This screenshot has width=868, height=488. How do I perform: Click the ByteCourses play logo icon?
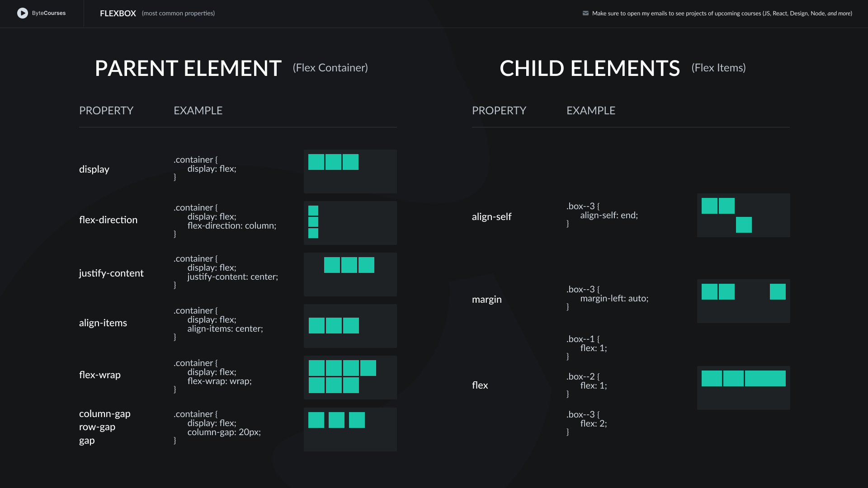(23, 13)
